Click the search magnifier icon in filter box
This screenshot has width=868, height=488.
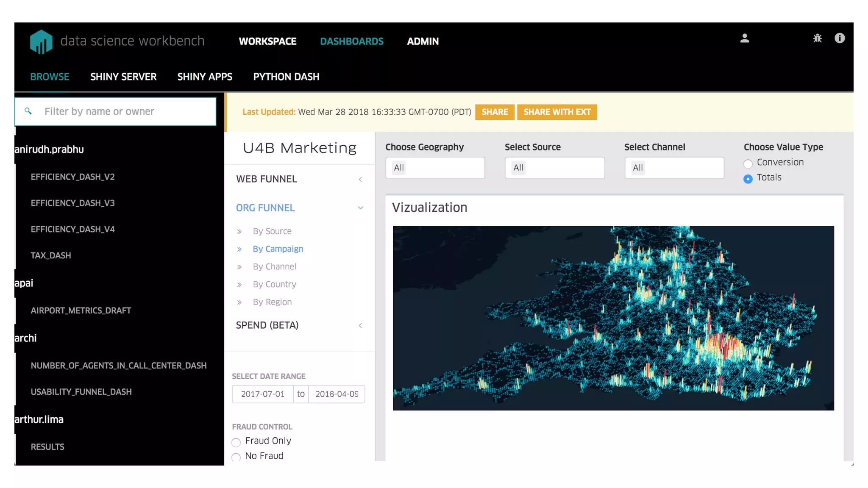[x=28, y=111]
